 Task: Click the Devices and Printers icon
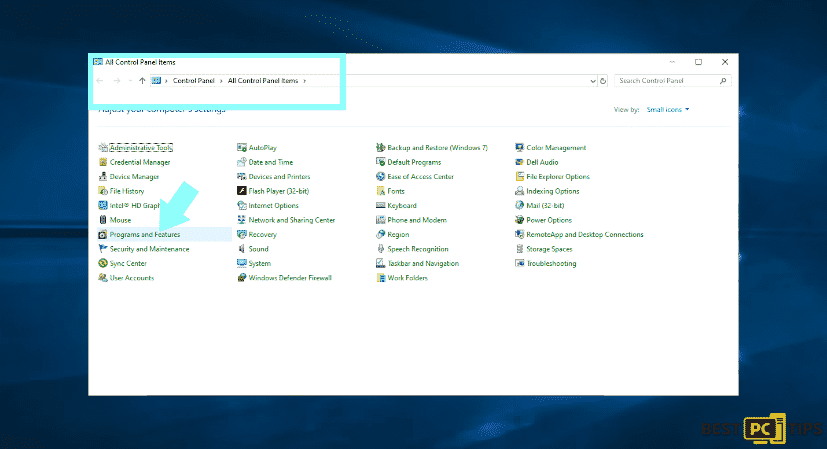coord(242,177)
